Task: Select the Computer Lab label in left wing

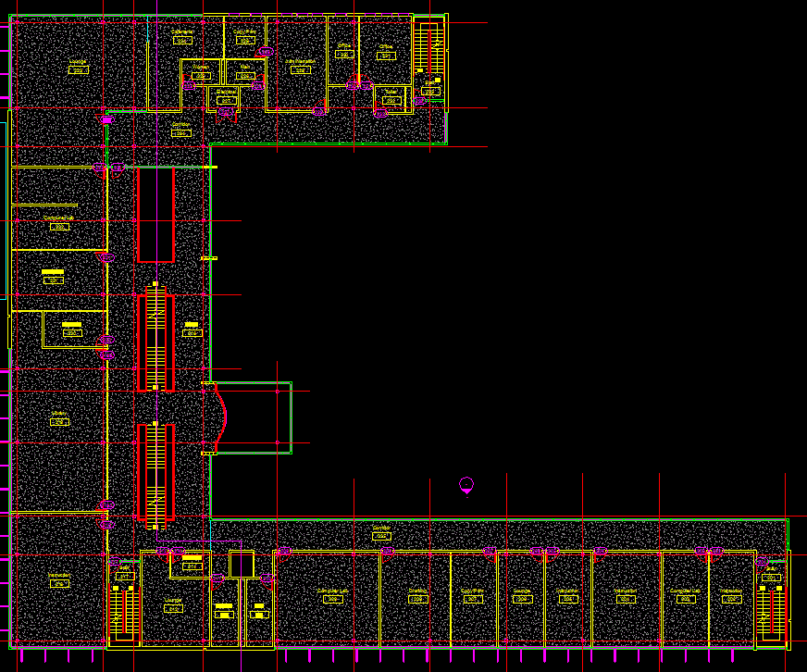Action: click(x=59, y=218)
